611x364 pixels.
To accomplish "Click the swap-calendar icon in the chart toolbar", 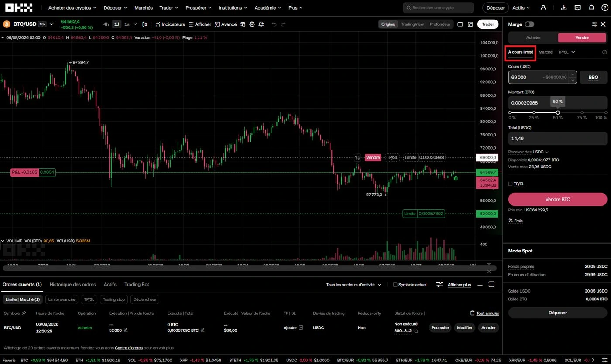I will 243,24.
